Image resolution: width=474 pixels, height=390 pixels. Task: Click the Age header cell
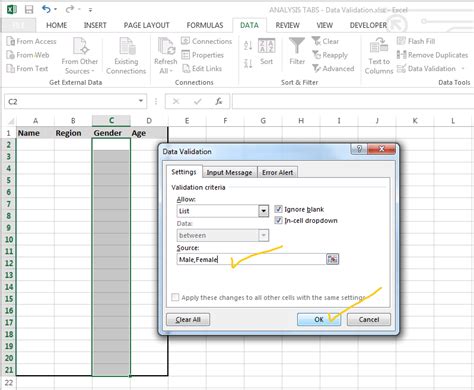149,133
